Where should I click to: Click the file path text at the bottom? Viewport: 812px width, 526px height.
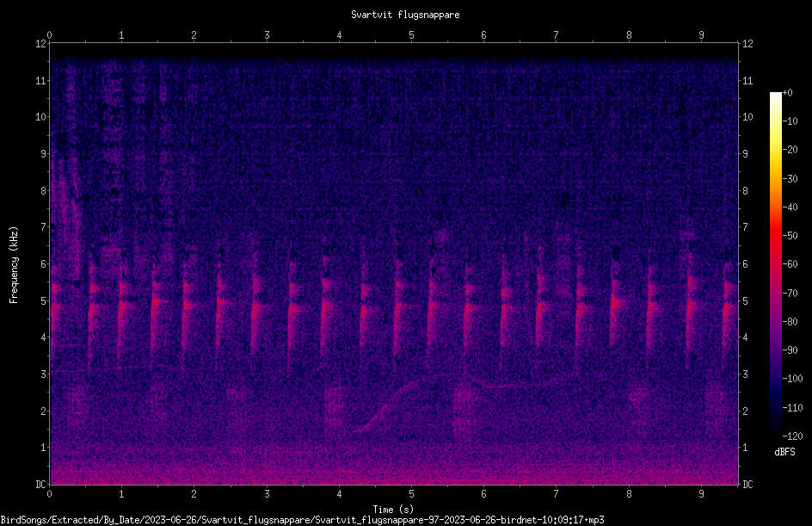pyautogui.click(x=302, y=520)
